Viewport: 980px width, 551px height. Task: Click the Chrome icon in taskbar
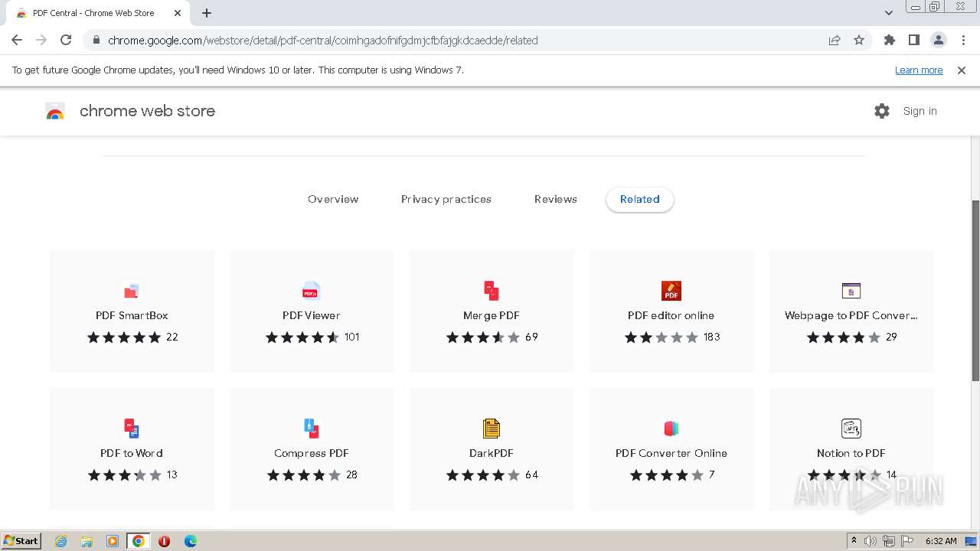(x=139, y=541)
